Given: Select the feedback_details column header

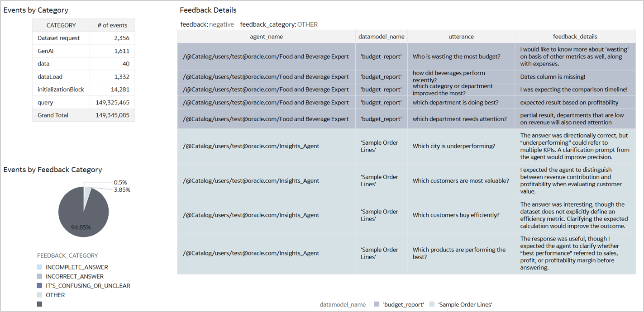Looking at the screenshot, I should pyautogui.click(x=575, y=37).
